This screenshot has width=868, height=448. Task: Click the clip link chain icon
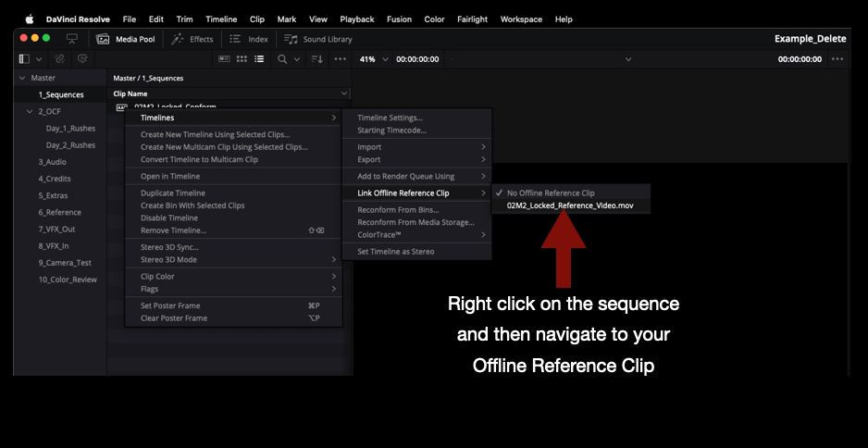click(59, 58)
